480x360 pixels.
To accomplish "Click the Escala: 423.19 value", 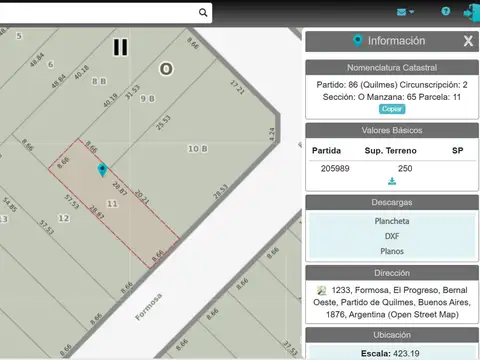I will coord(391,353).
